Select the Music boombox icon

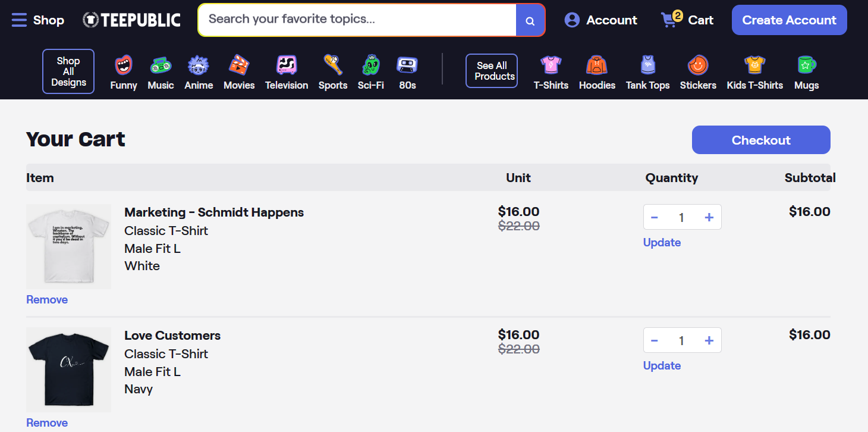[x=161, y=65]
